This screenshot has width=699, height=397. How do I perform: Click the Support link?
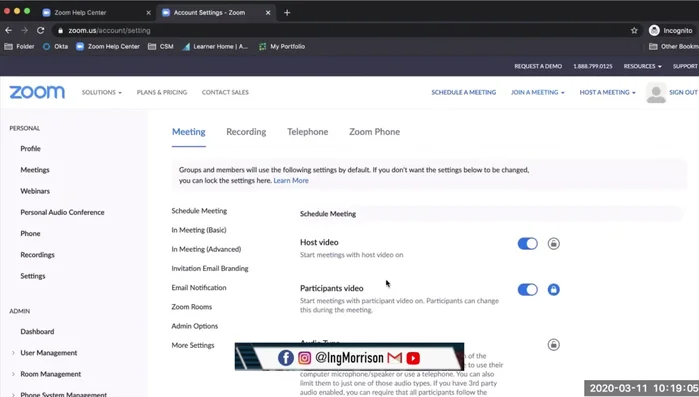click(x=685, y=66)
